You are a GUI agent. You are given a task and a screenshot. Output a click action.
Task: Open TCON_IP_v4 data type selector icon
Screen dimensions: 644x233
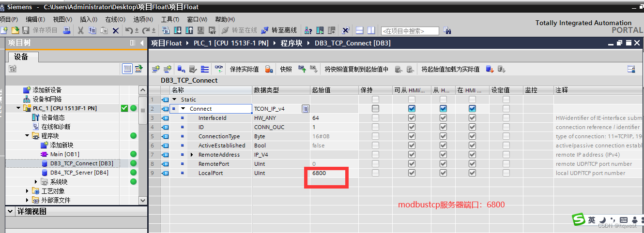tap(306, 109)
